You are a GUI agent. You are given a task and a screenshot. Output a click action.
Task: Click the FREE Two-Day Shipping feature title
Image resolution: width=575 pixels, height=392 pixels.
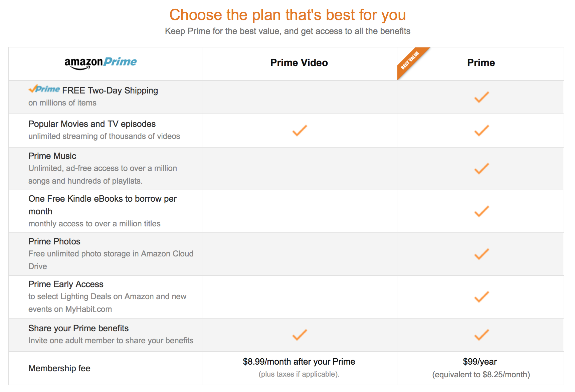[x=110, y=91]
